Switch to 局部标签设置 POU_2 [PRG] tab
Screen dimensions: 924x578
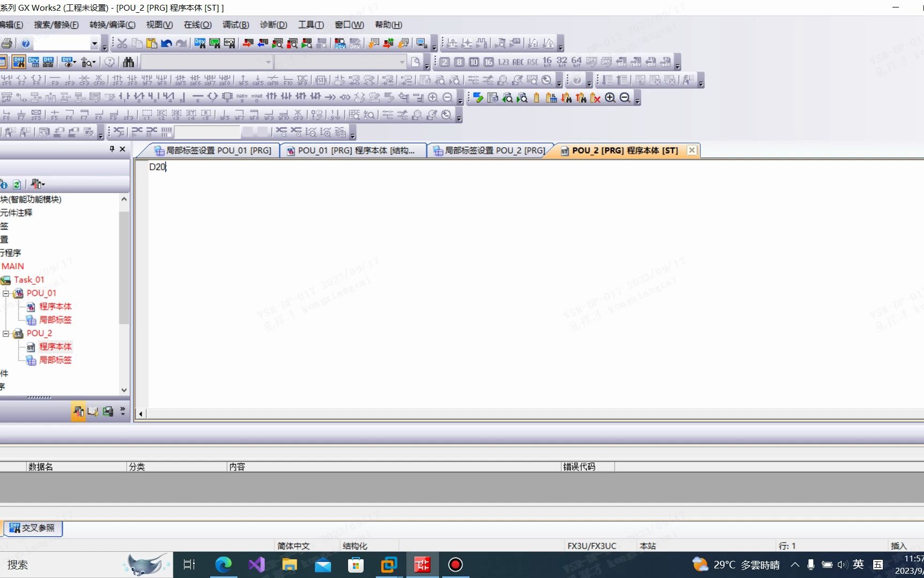click(490, 151)
